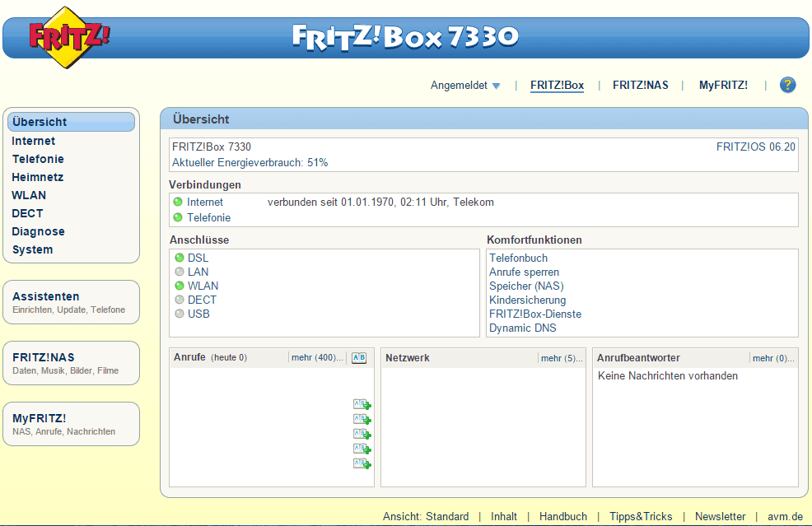Select Übersicht in the left sidebar
This screenshot has width=812, height=526.
[x=72, y=122]
